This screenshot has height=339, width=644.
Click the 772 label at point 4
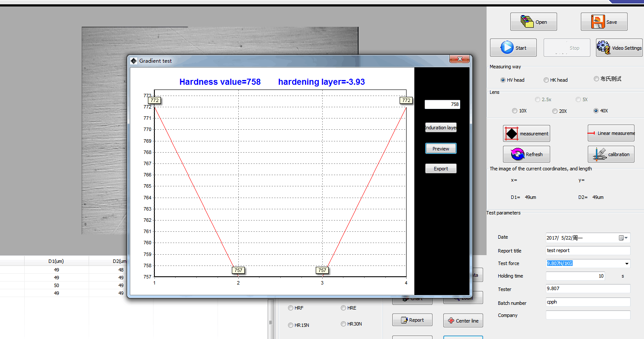[406, 100]
